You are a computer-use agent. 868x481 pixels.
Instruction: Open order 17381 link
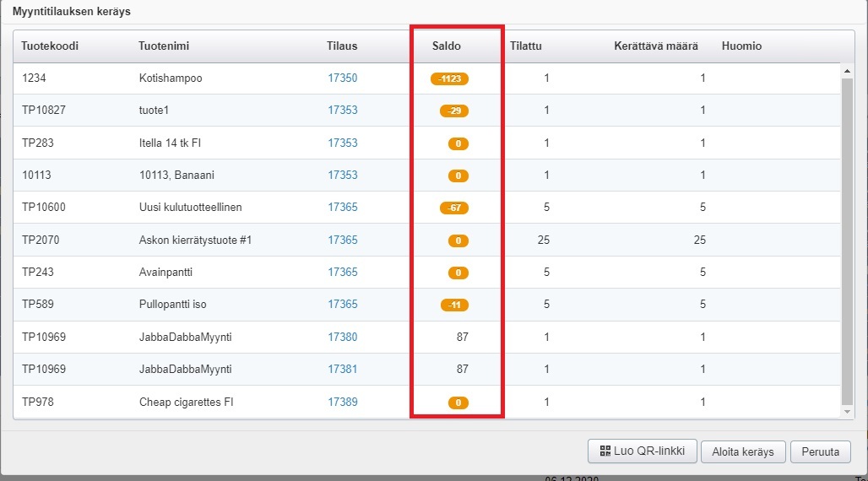click(x=342, y=370)
